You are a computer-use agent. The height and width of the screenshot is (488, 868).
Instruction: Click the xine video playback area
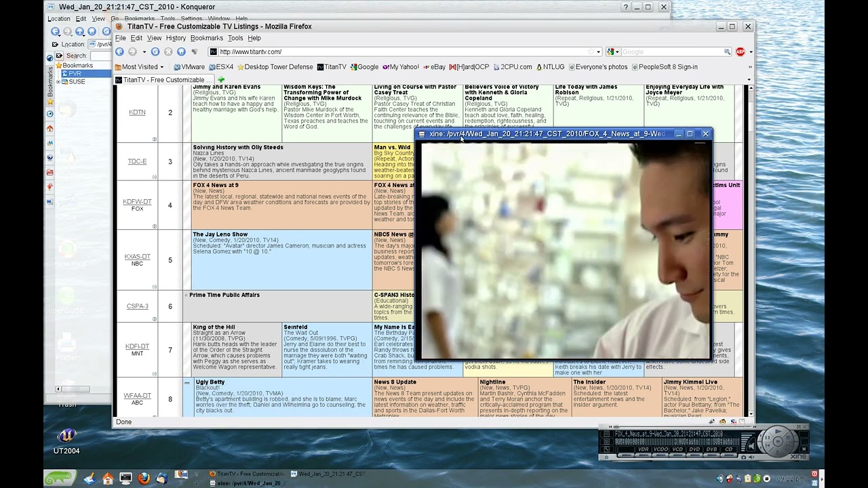click(564, 249)
